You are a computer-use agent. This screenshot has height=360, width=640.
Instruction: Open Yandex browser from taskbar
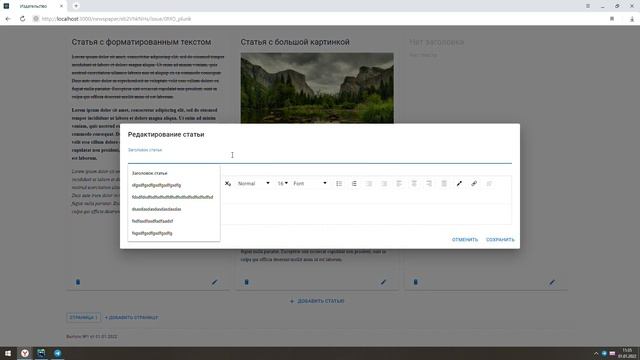pos(25,353)
